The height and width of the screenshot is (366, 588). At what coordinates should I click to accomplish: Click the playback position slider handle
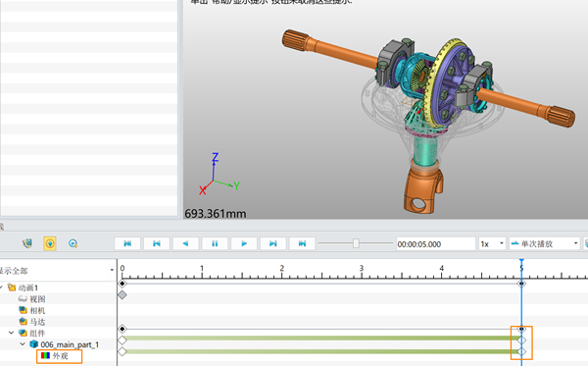[356, 243]
